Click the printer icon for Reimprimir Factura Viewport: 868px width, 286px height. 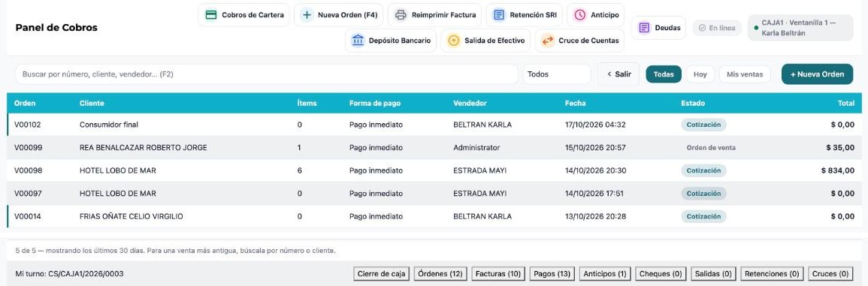click(401, 15)
